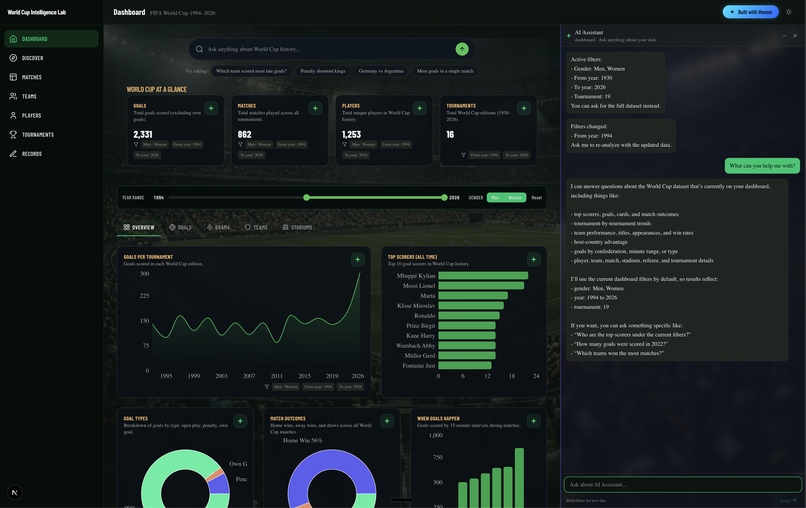
Task: Click plus icon on When Goals Happen chart
Action: click(x=534, y=421)
